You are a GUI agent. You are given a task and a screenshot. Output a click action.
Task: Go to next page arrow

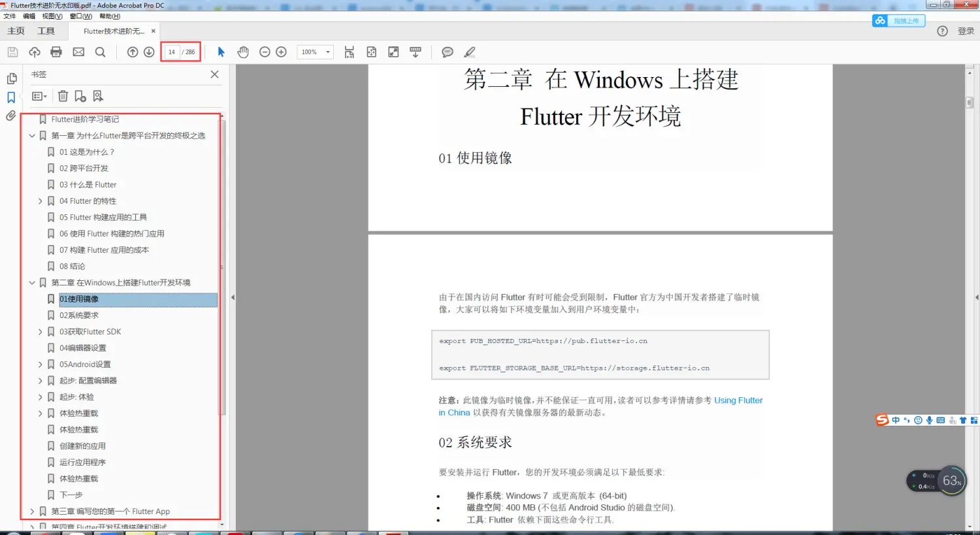pyautogui.click(x=149, y=52)
